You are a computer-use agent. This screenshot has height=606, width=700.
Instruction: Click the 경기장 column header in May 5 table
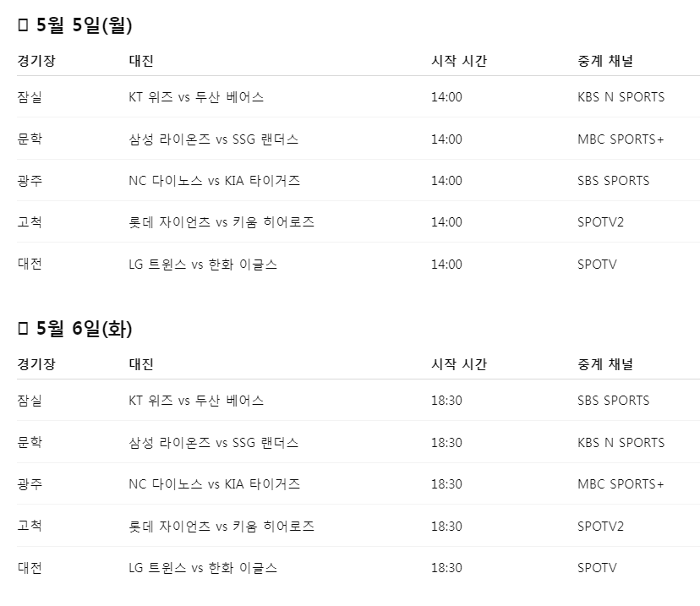[x=36, y=60]
